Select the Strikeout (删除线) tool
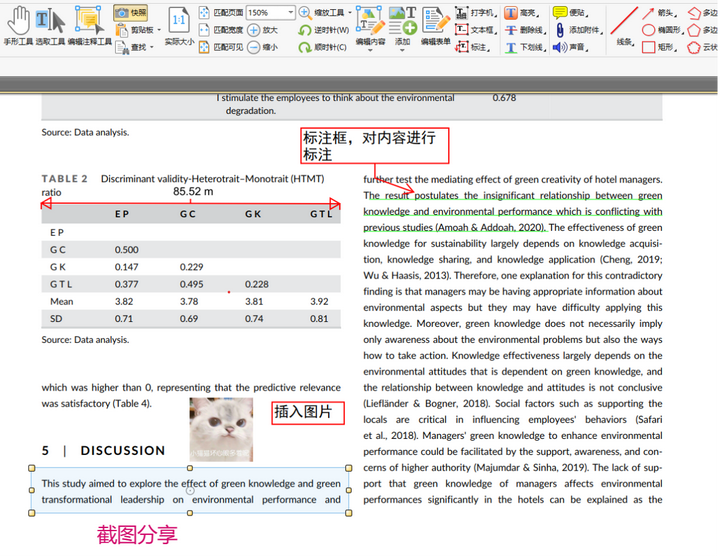720x559 pixels. pyautogui.click(x=525, y=30)
